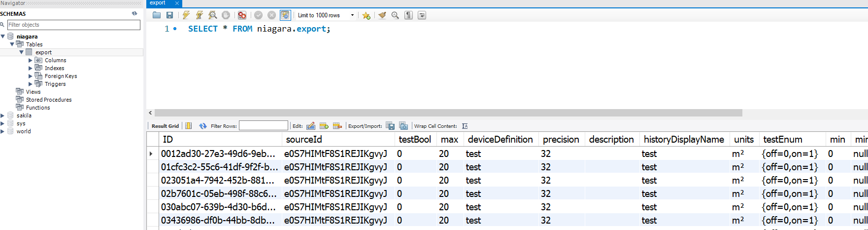Add query to favorites star icon
The image size is (868, 230).
pyautogui.click(x=366, y=15)
